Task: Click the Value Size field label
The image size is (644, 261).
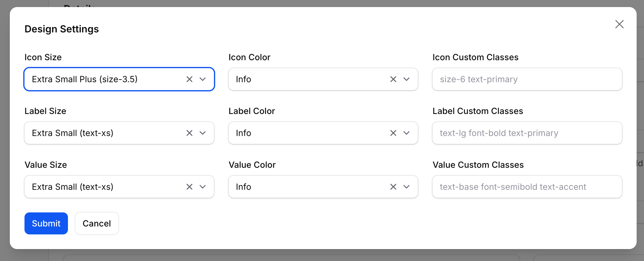Action: (x=46, y=165)
